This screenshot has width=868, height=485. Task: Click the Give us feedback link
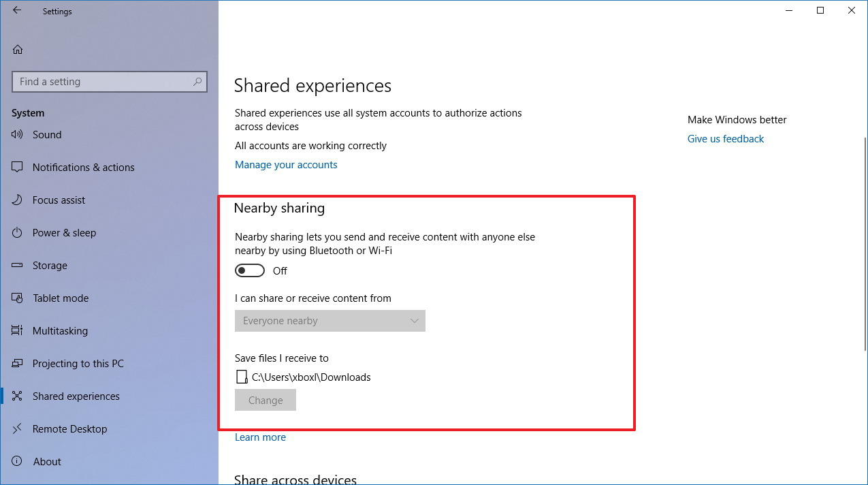[x=726, y=139]
